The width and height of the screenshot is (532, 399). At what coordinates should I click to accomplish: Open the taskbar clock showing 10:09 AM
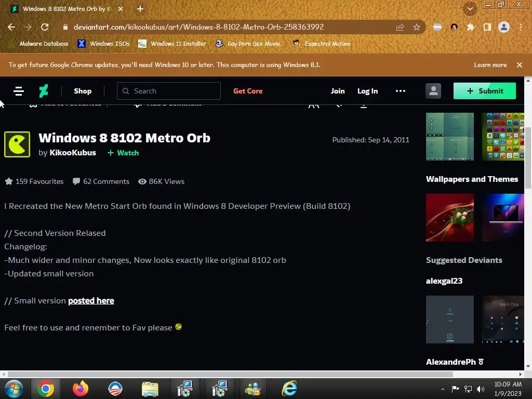pyautogui.click(x=508, y=389)
